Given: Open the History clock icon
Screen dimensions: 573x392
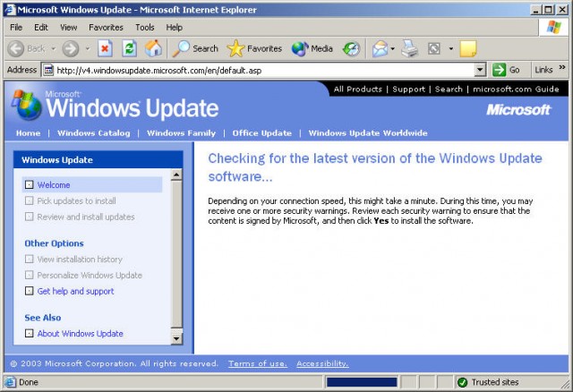Looking at the screenshot, I should point(351,48).
